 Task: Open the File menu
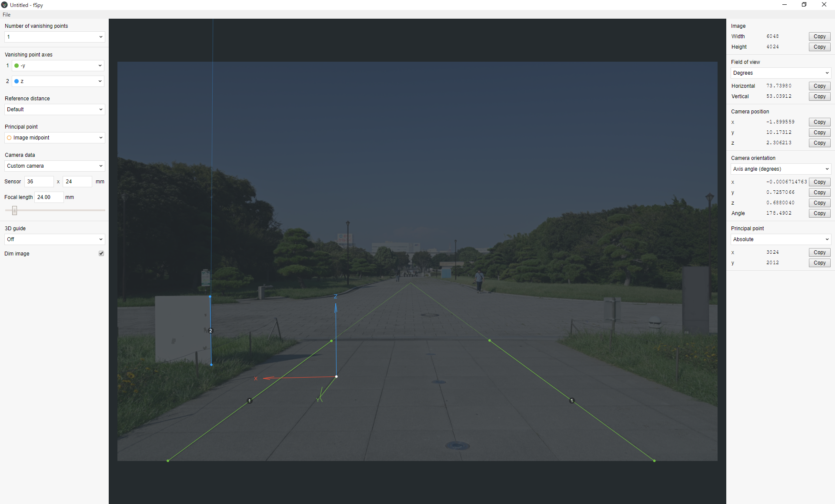point(7,15)
